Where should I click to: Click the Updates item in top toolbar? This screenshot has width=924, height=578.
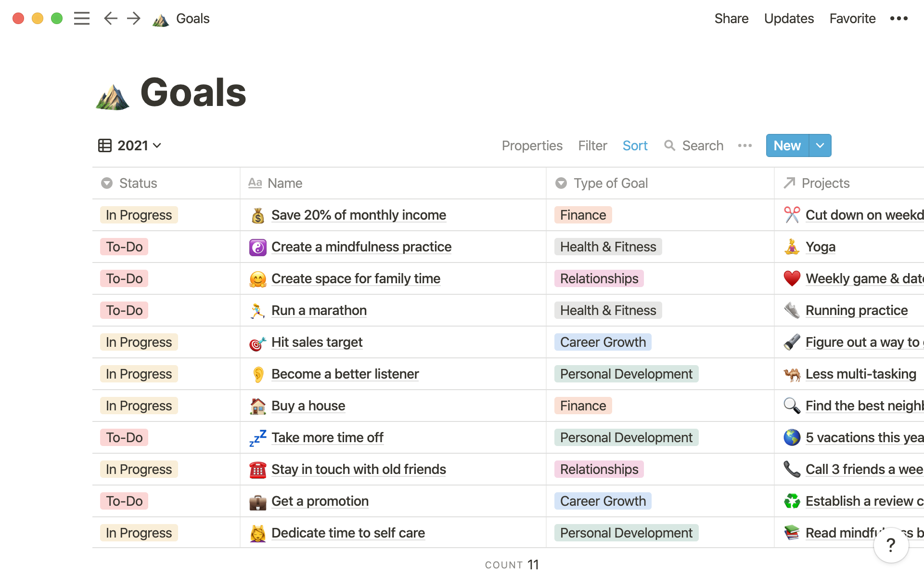click(x=789, y=18)
